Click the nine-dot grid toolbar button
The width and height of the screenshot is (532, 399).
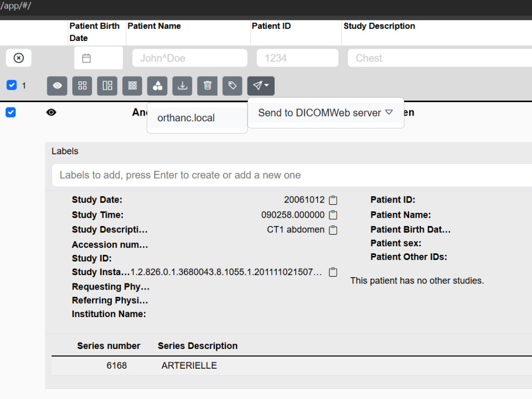point(132,86)
